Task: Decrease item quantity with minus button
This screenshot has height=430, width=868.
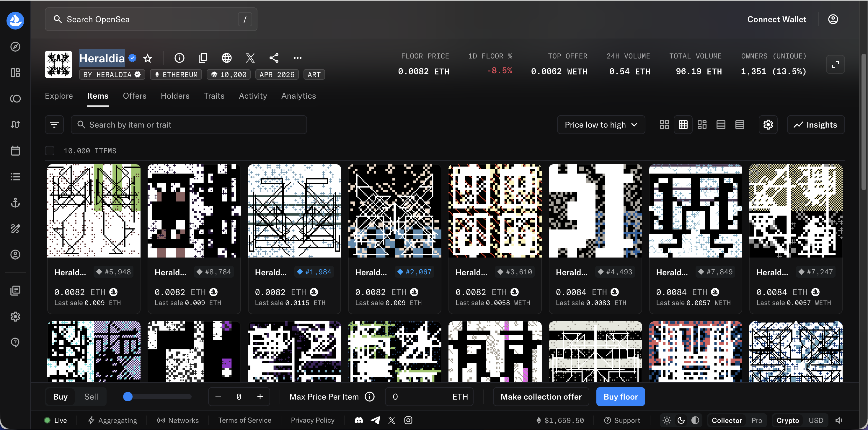Action: pos(218,397)
